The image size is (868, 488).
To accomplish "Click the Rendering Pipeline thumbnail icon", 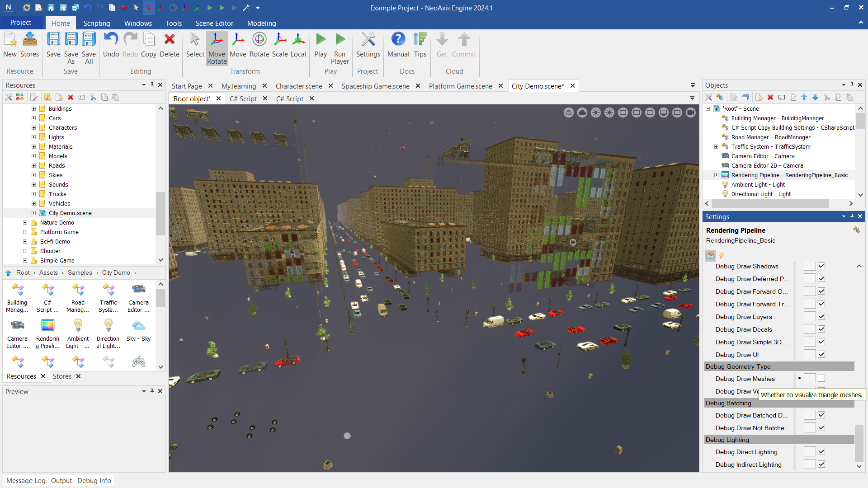I will (x=47, y=325).
